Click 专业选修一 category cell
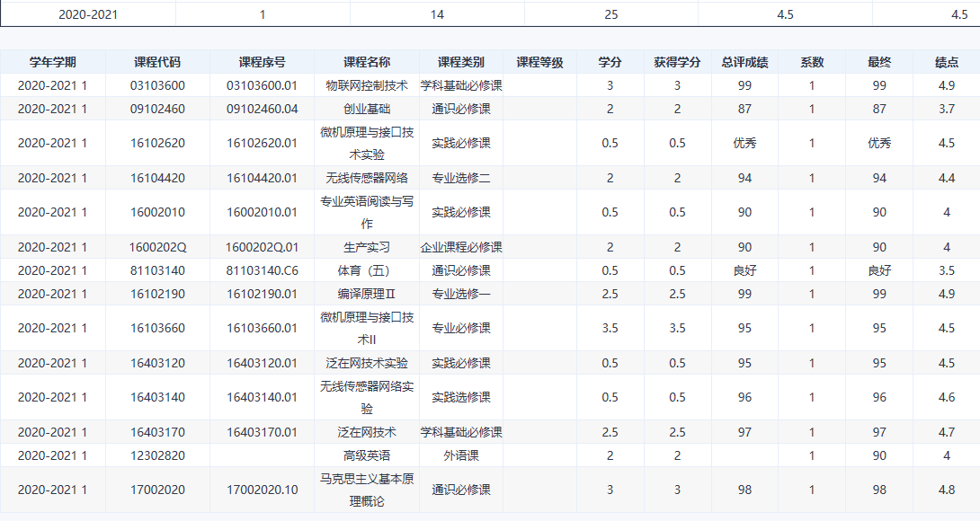 [x=461, y=294]
